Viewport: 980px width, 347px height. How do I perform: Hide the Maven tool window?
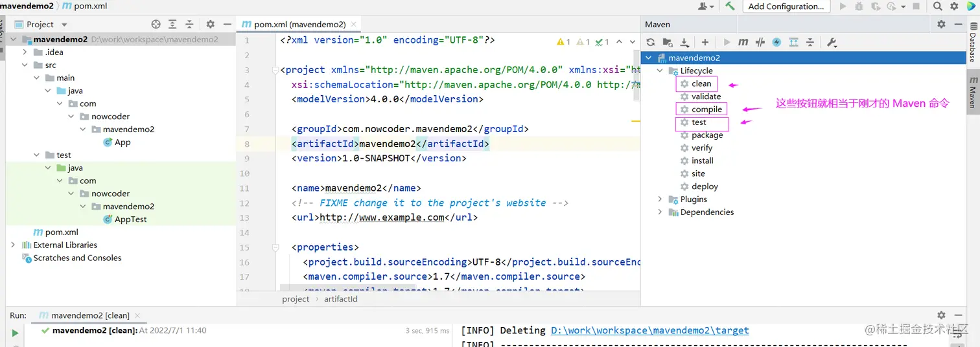coord(958,24)
